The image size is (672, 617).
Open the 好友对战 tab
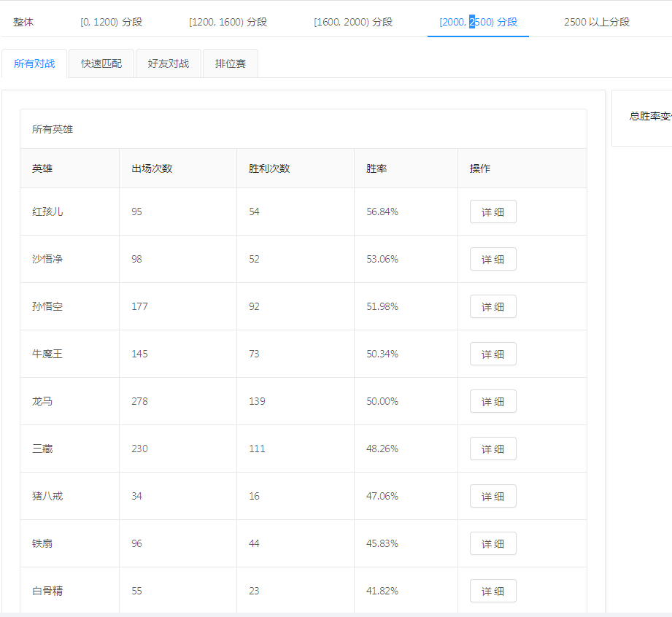click(168, 63)
